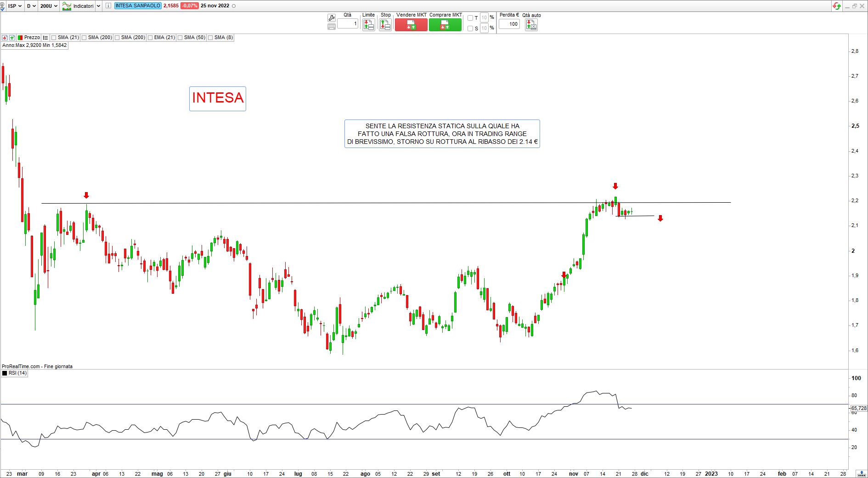Toggle the second SMA (200) checkbox

(x=117, y=38)
